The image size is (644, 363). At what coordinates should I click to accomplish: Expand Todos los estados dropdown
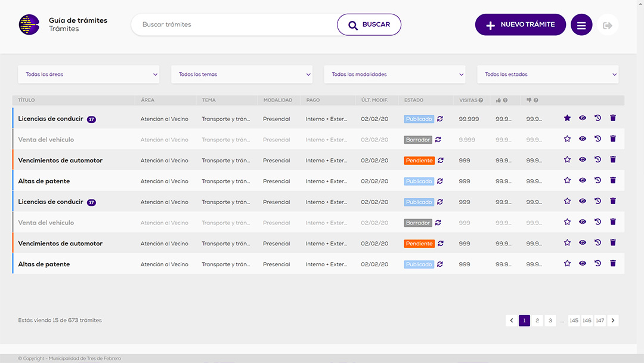click(x=547, y=75)
